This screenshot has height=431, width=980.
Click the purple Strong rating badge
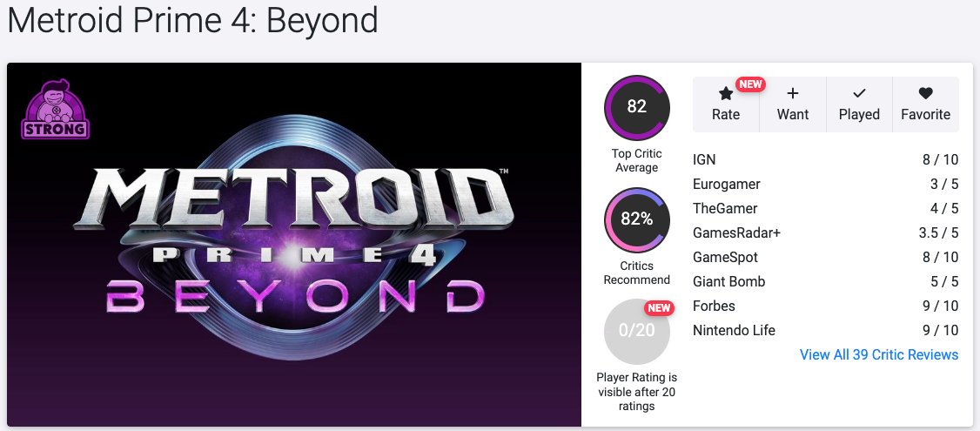pos(54,110)
